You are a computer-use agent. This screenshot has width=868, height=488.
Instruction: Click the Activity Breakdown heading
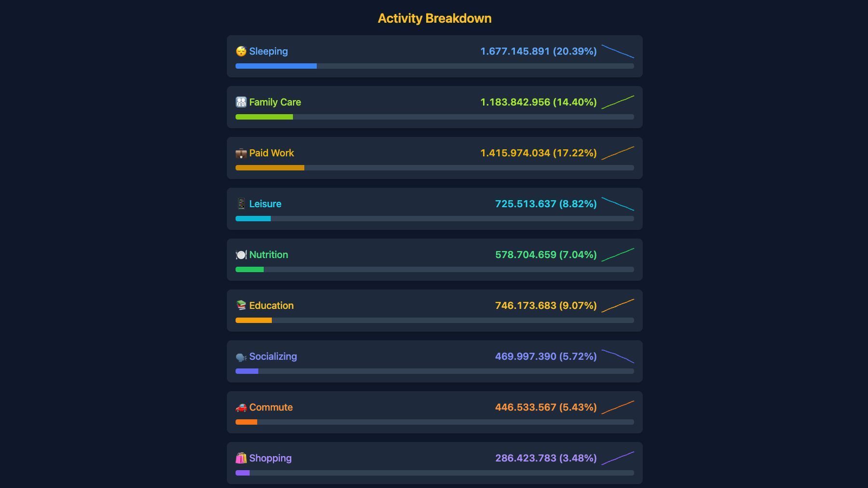click(x=434, y=18)
